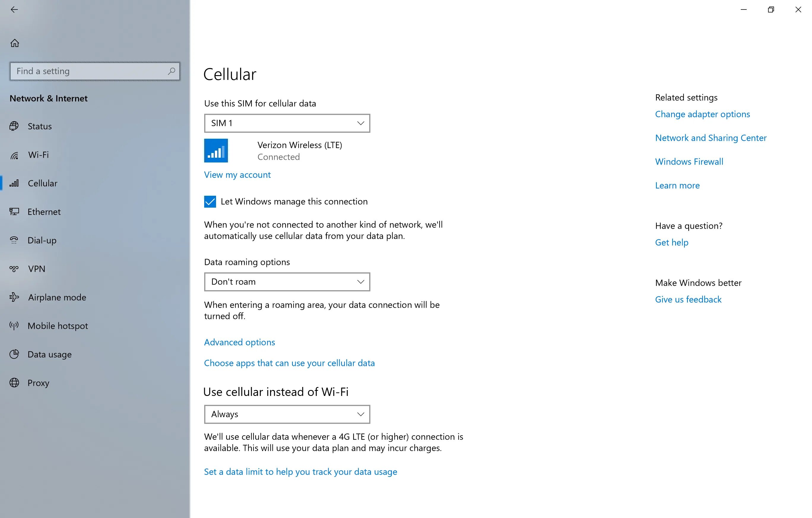Open Change adapter options

(702, 114)
